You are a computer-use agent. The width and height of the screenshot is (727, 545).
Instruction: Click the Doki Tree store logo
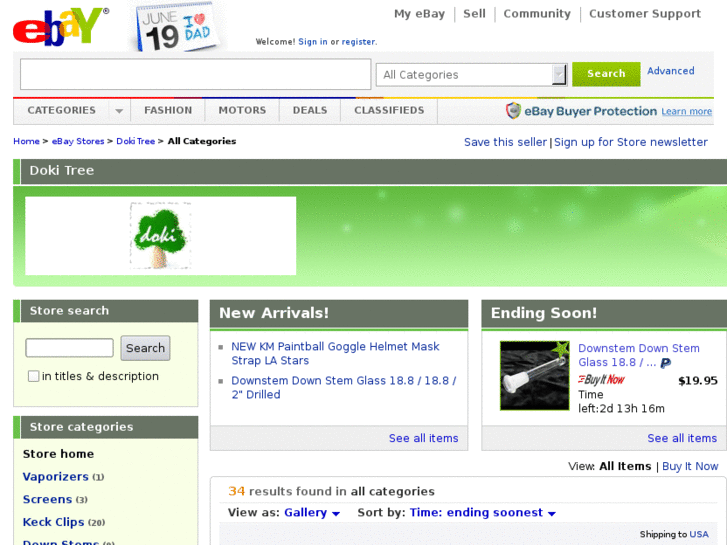[x=160, y=236]
